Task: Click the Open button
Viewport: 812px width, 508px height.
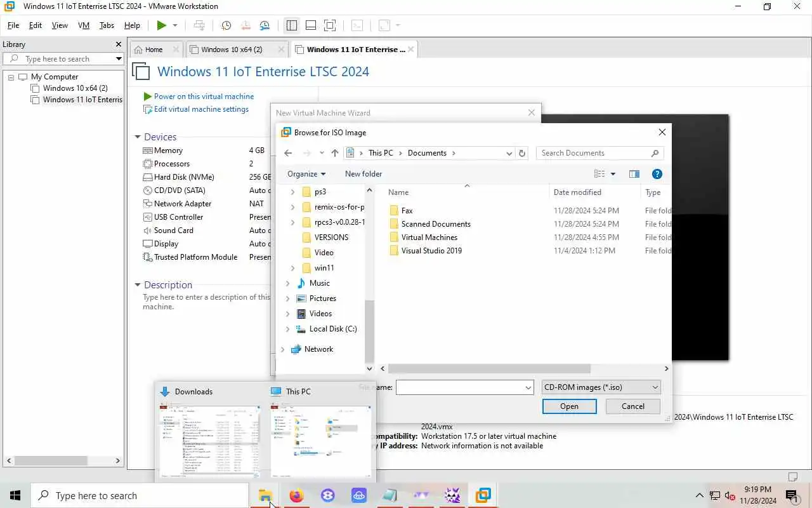Action: pyautogui.click(x=569, y=406)
